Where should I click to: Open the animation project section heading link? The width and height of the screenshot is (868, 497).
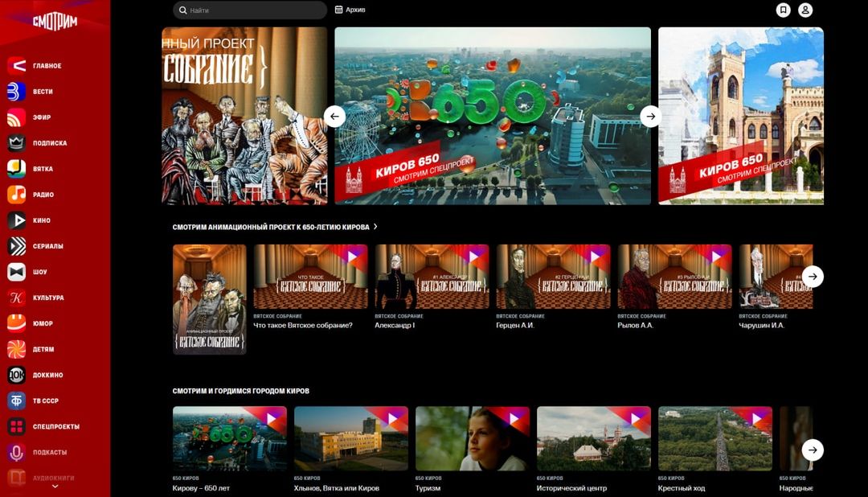[x=275, y=227]
